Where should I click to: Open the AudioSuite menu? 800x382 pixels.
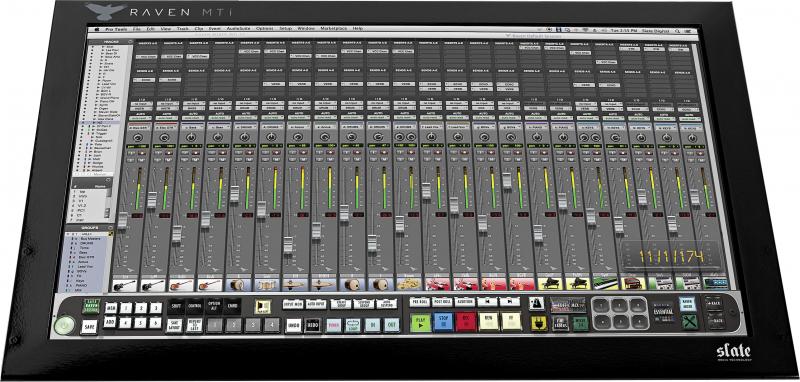coord(238,30)
